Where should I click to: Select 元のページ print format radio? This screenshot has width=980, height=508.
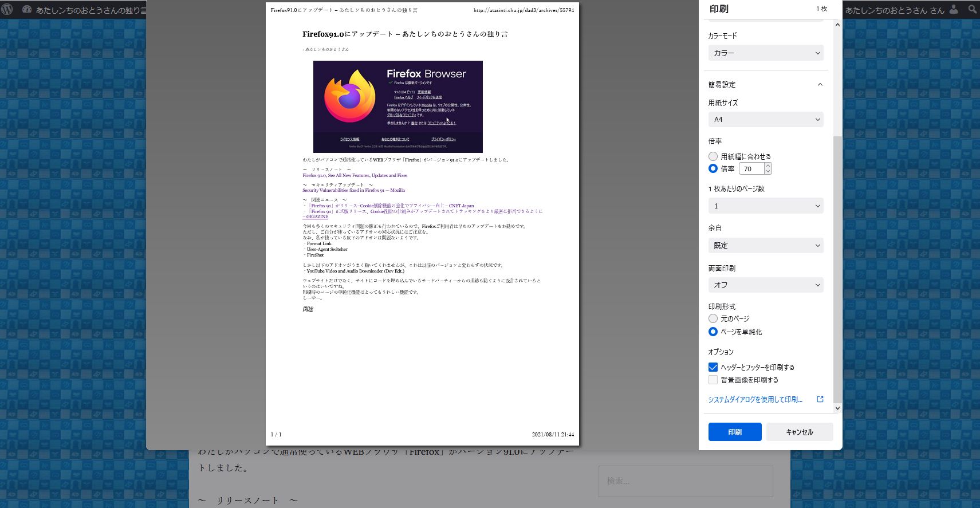[713, 318]
